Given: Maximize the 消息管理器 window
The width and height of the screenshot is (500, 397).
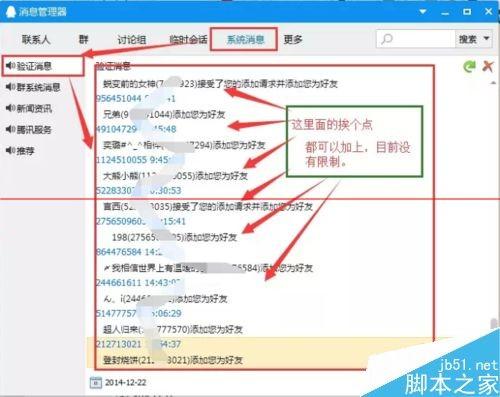Looking at the screenshot, I should pos(467,12).
